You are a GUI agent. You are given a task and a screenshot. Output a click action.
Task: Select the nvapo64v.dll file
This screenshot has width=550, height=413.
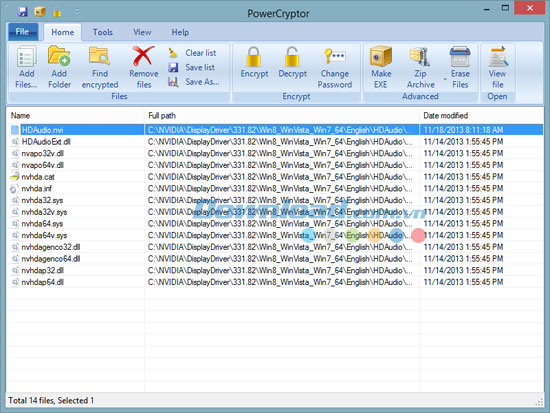click(42, 165)
